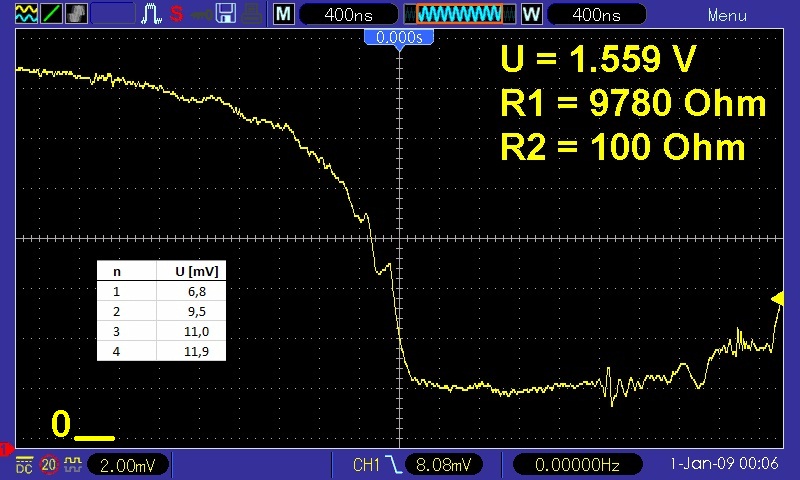Image resolution: width=800 pixels, height=480 pixels.
Task: Click the 11,0 table cell
Action: pos(196,332)
